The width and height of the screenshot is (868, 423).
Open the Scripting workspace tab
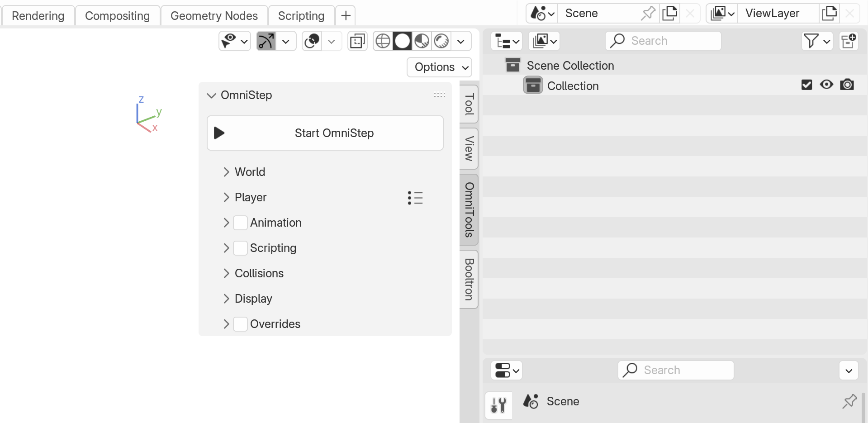point(301,16)
